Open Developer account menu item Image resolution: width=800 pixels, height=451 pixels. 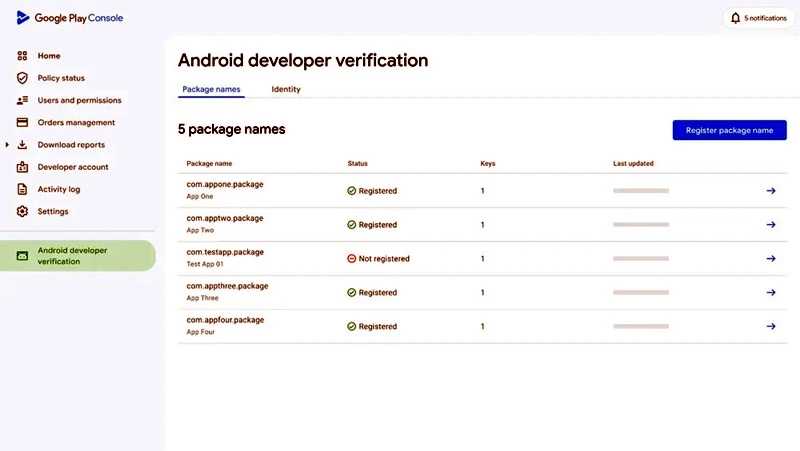(x=73, y=167)
